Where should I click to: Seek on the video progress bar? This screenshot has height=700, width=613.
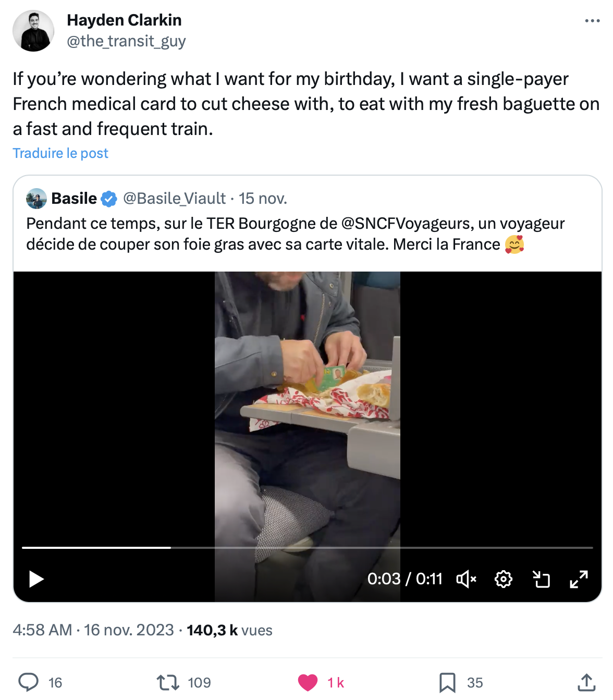pos(308,548)
